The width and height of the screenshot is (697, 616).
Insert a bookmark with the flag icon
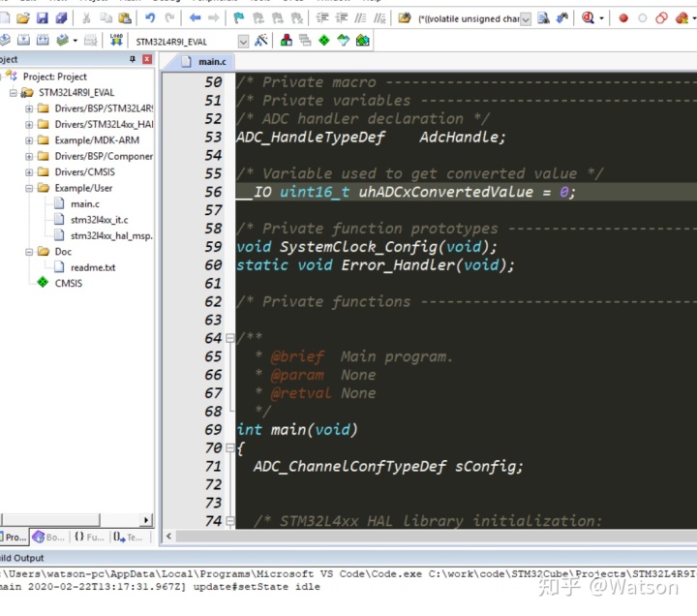tap(239, 18)
